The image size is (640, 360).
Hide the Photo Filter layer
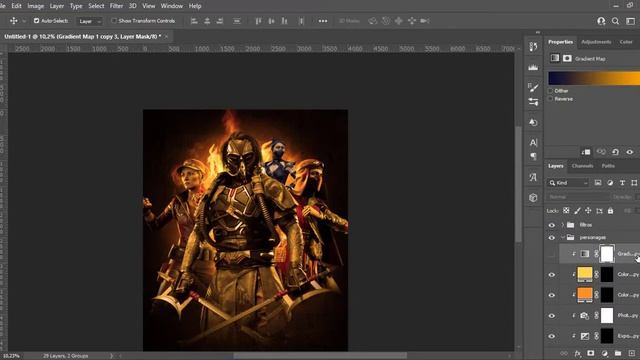coord(551,316)
